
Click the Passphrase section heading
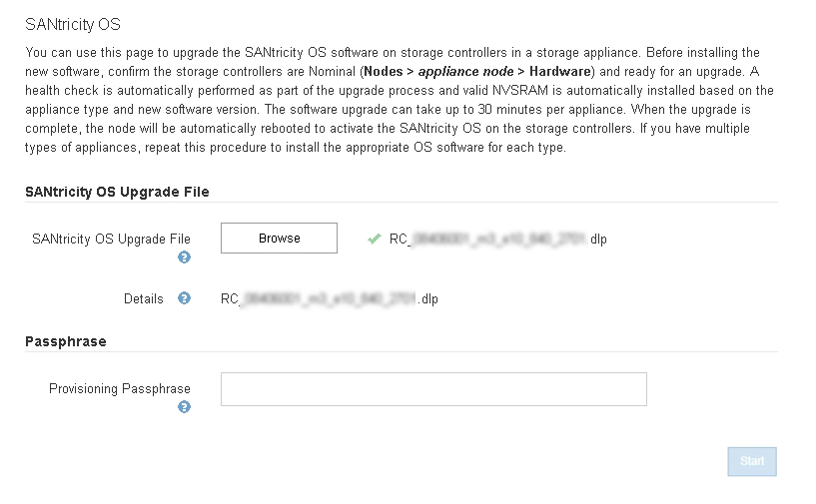[66, 341]
